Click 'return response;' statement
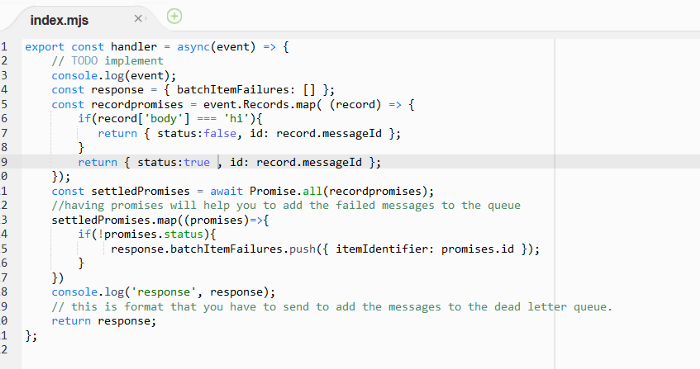This screenshot has width=700, height=369. tap(104, 321)
